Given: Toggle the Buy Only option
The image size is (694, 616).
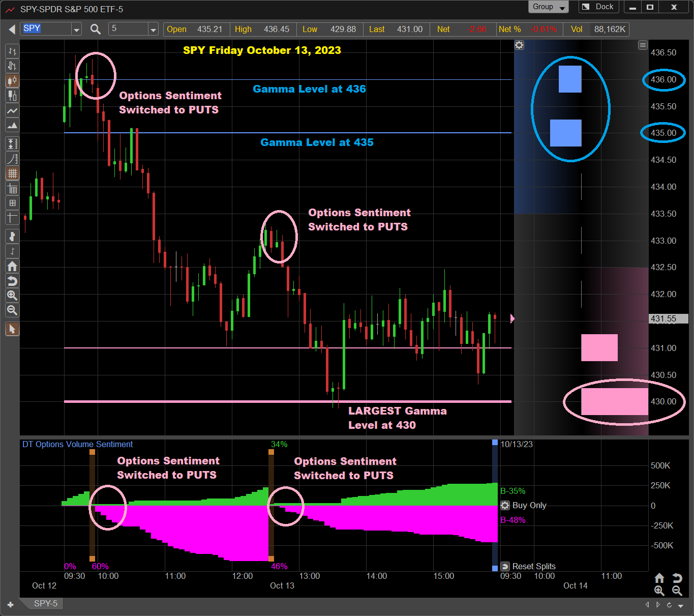Looking at the screenshot, I should tap(523, 505).
